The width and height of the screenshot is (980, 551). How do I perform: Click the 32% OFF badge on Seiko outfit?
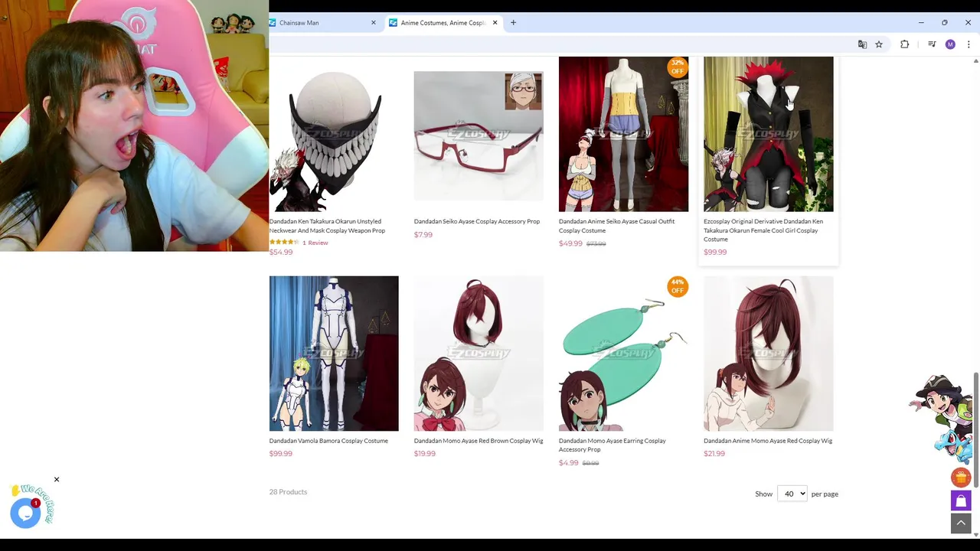pyautogui.click(x=677, y=67)
